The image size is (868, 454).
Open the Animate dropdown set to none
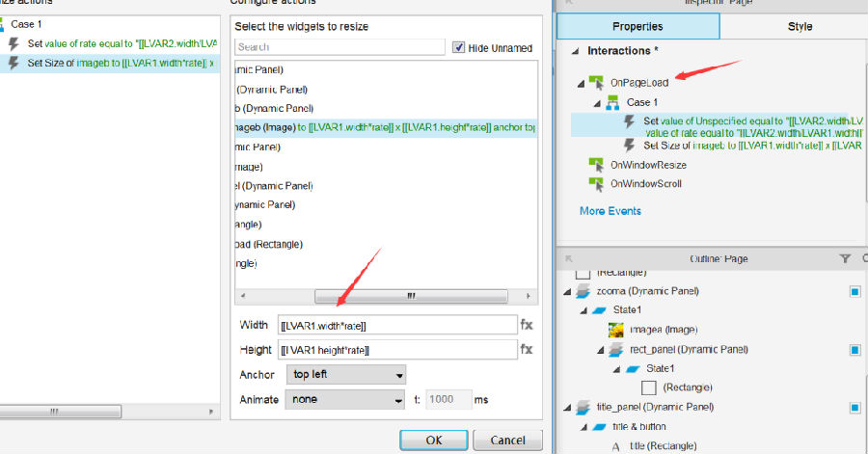(x=345, y=399)
